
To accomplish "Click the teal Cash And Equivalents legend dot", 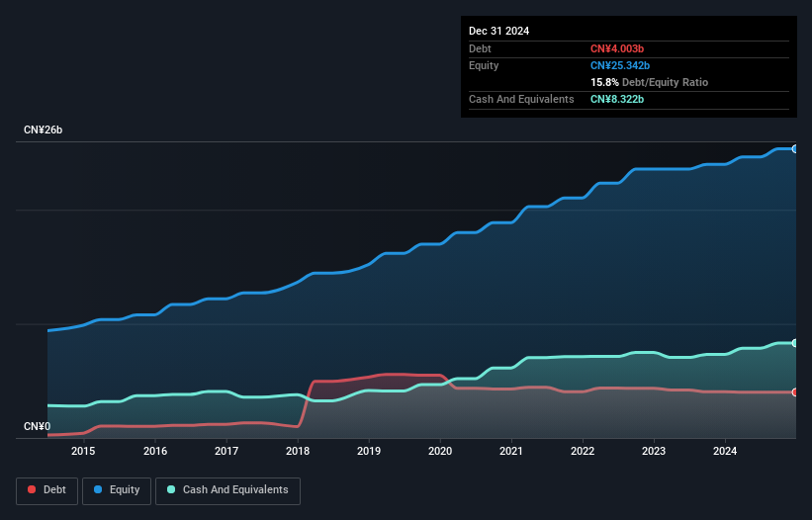I will 171,489.
